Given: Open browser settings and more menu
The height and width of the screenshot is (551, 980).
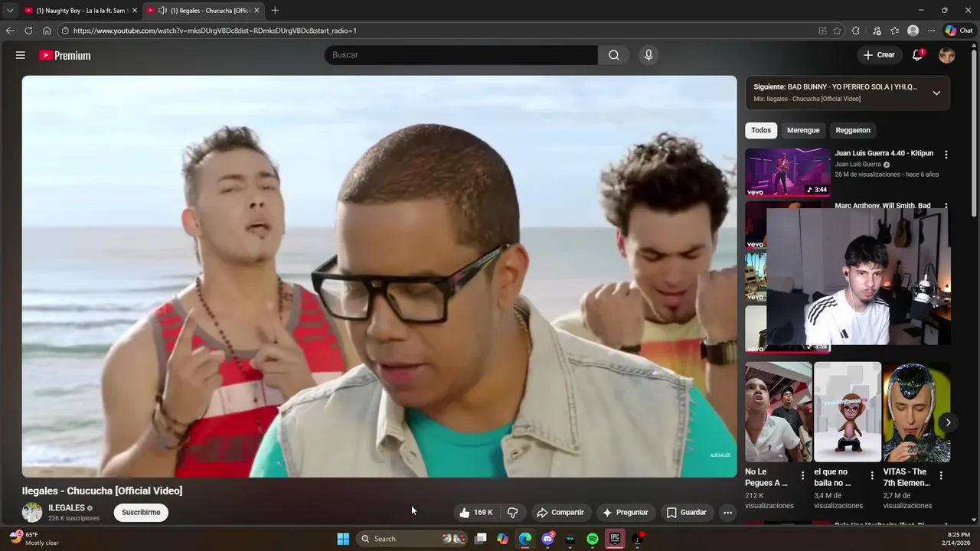Looking at the screenshot, I should [x=931, y=31].
